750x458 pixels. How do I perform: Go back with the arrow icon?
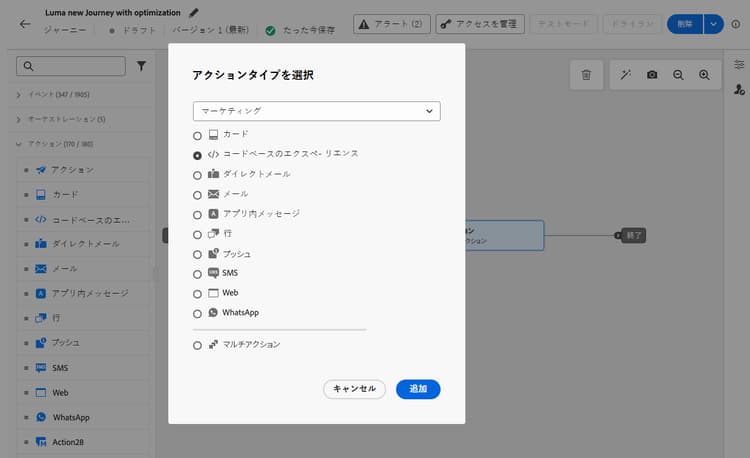point(25,24)
